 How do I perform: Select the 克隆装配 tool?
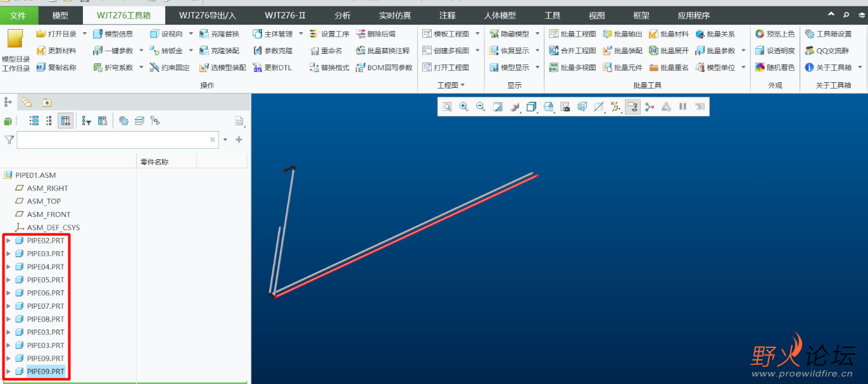[220, 51]
